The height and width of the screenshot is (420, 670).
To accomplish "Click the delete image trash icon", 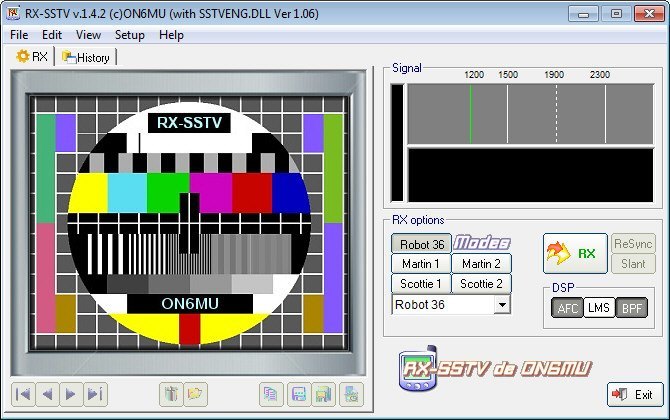I will (x=171, y=394).
